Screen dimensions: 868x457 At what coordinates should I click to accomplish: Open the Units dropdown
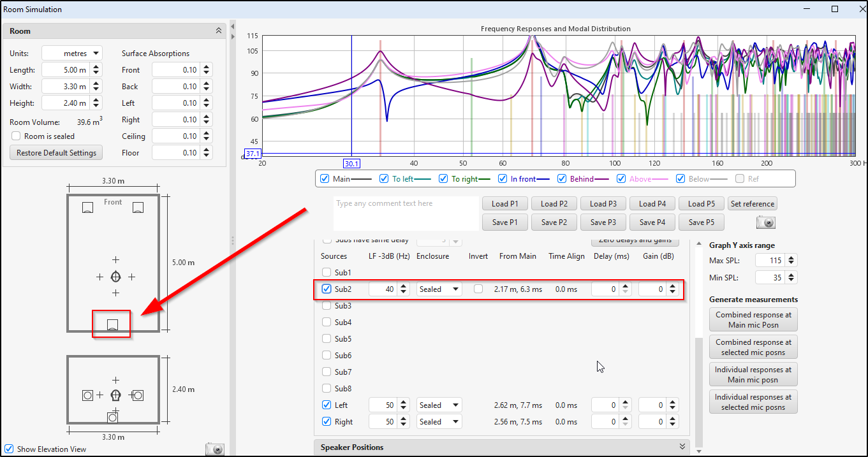tap(71, 54)
